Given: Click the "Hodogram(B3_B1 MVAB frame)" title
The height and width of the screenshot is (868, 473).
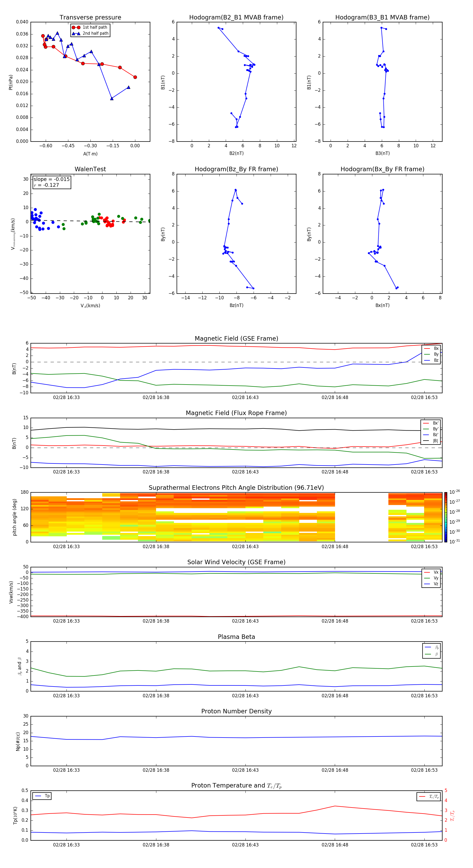Looking at the screenshot, I should (x=382, y=17).
